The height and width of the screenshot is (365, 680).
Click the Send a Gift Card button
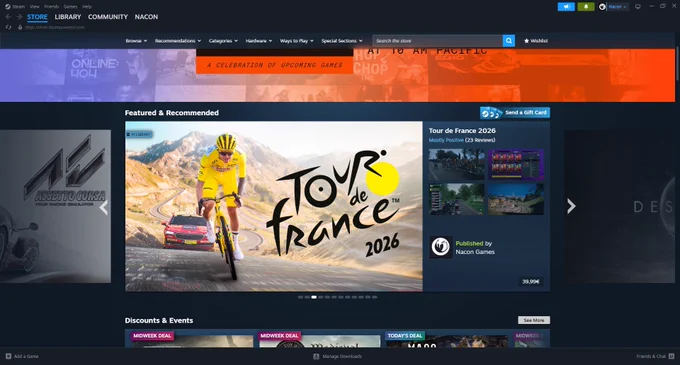pyautogui.click(x=515, y=113)
